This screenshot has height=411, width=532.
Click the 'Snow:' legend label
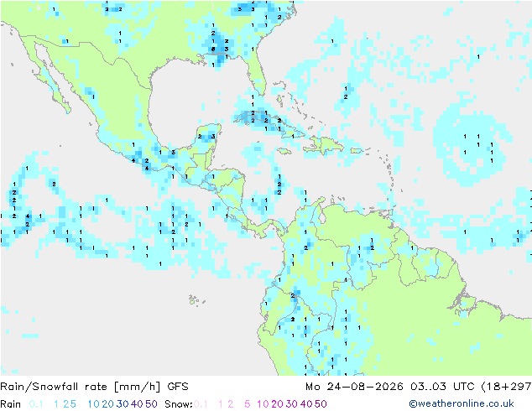click(x=179, y=404)
